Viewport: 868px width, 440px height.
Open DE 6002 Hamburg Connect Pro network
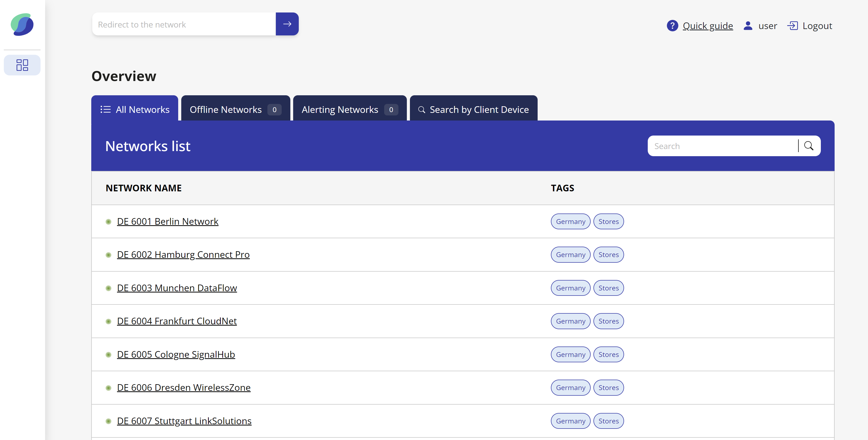(x=183, y=255)
